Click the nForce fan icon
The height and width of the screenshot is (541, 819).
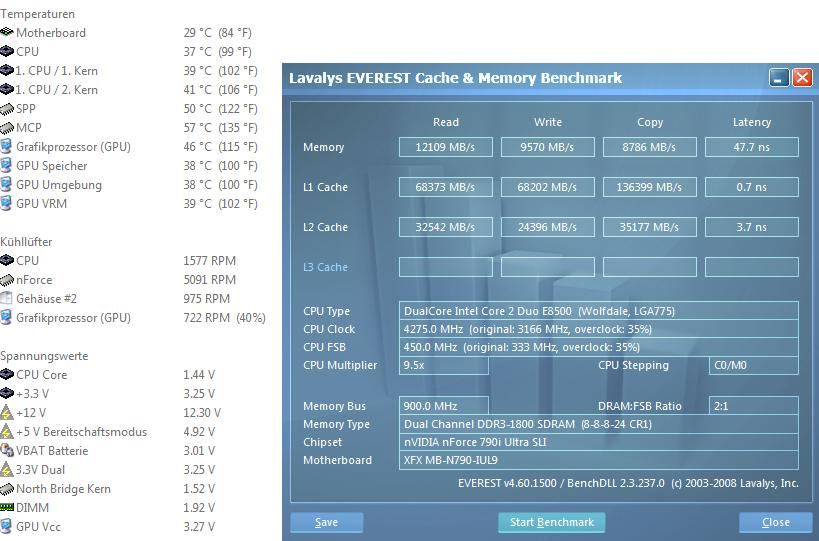click(x=7, y=280)
